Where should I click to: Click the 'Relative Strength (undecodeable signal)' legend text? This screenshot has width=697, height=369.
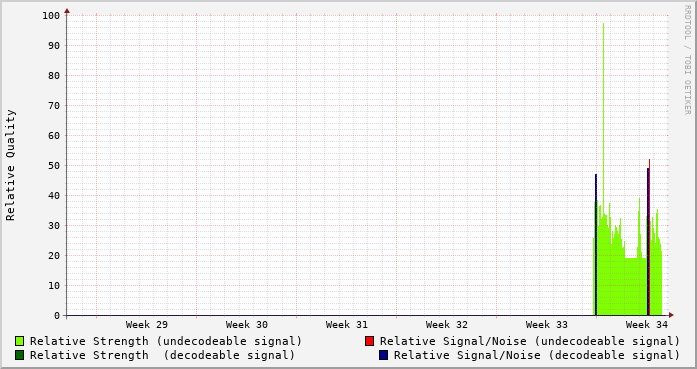[x=166, y=341]
